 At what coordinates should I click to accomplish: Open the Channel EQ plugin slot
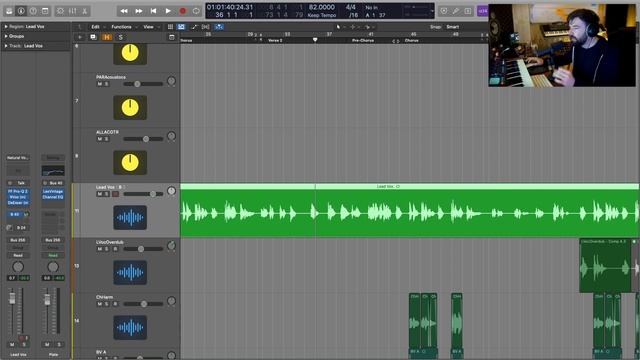point(53,197)
